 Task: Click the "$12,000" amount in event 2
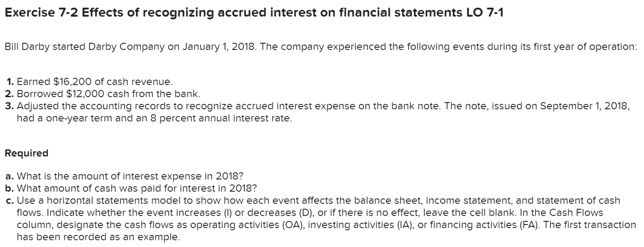pyautogui.click(x=83, y=94)
